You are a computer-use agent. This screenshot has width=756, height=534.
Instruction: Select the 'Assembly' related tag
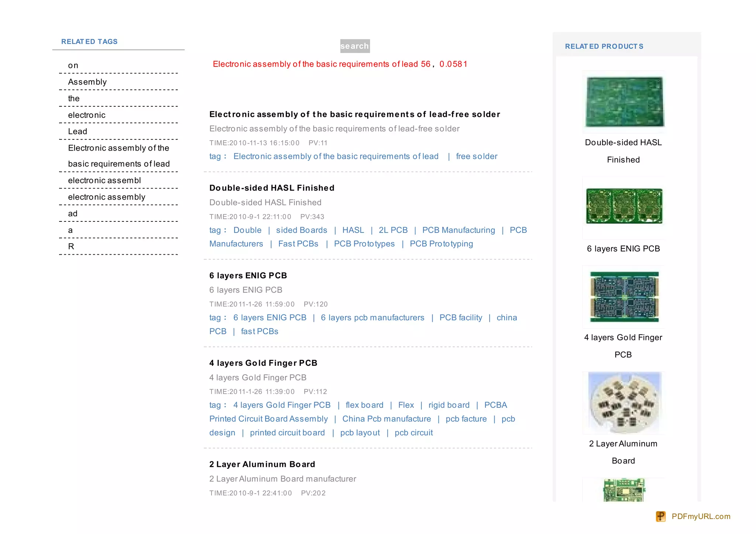[x=87, y=82]
